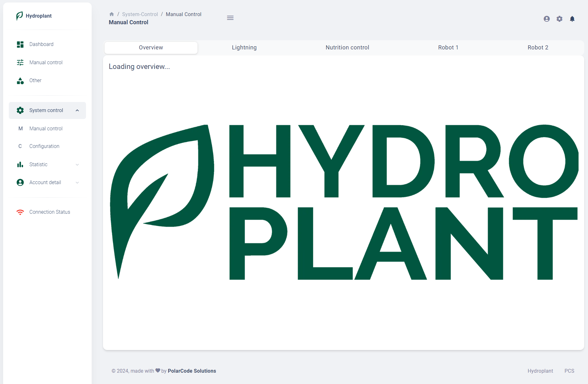This screenshot has width=588, height=384.
Task: Switch to the Lightning tab
Action: point(244,48)
